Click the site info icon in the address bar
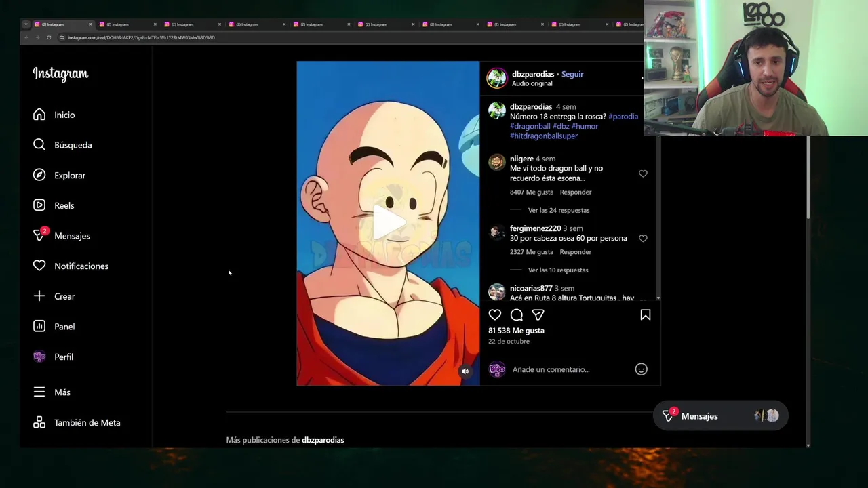The height and width of the screenshot is (488, 868). click(62, 37)
